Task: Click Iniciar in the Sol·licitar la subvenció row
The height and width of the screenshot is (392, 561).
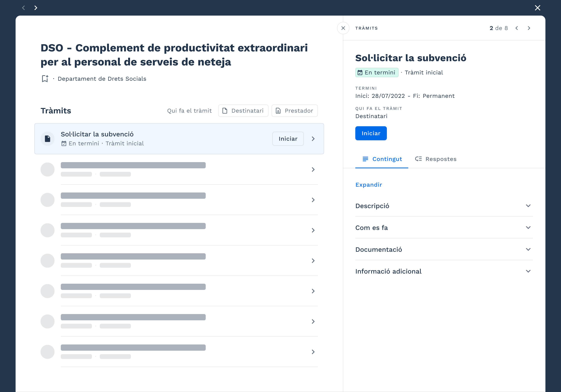Action: pos(288,139)
